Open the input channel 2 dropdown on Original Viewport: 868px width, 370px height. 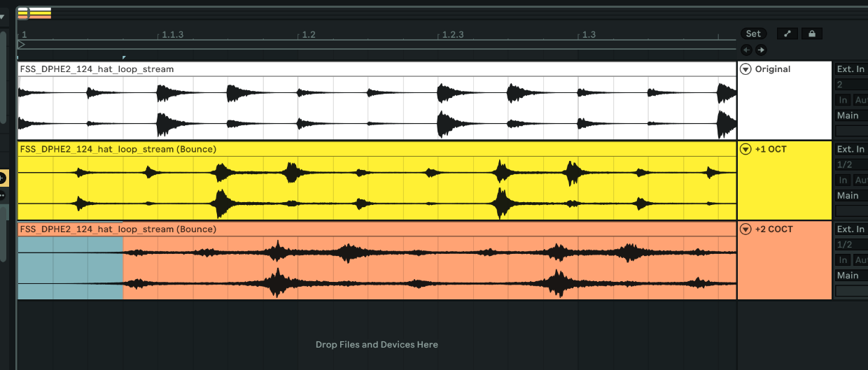click(x=850, y=85)
